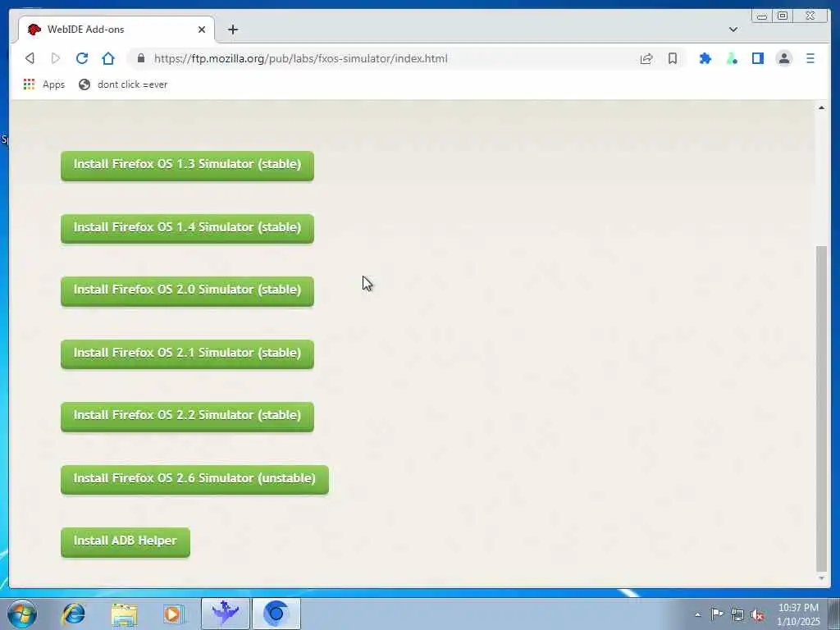Open the Windows Start menu

22,614
